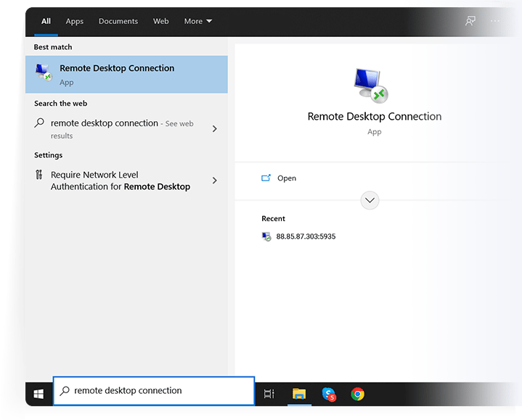Click the Open action
This screenshot has width=522, height=420.
[x=279, y=178]
